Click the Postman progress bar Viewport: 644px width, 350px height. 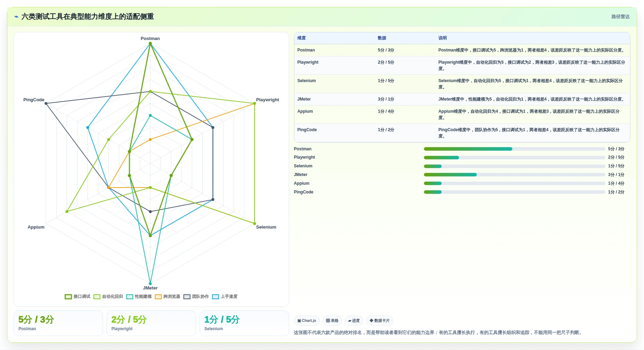[514, 149]
